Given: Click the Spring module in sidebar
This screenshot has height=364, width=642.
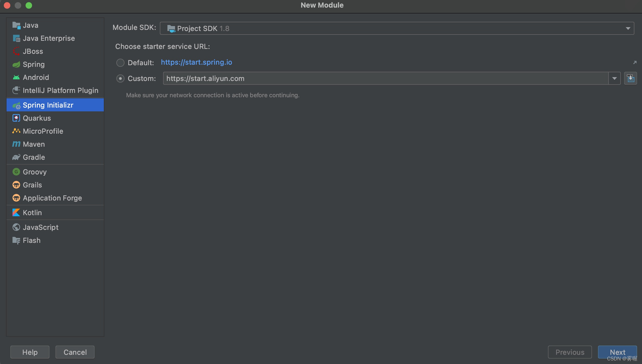Looking at the screenshot, I should [x=33, y=64].
